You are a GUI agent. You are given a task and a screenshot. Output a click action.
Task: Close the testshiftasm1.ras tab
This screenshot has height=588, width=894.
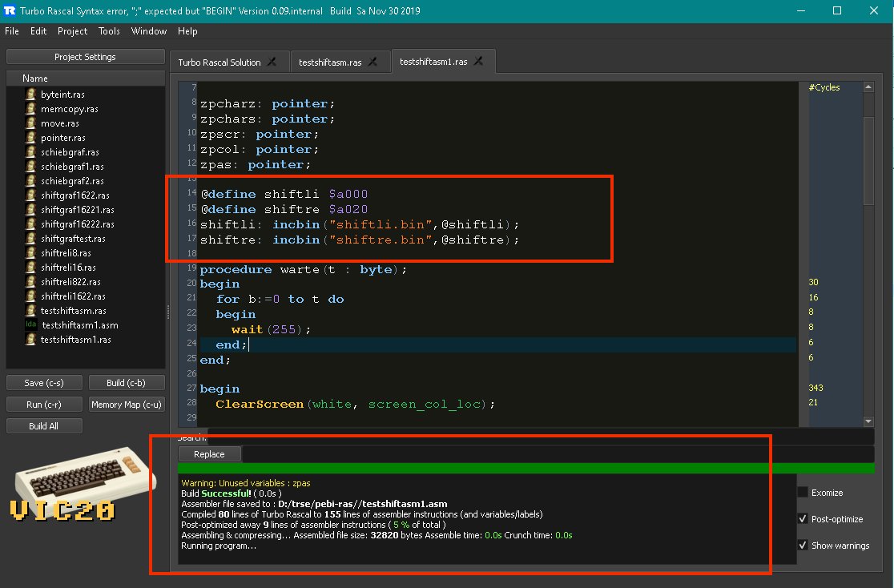[479, 61]
